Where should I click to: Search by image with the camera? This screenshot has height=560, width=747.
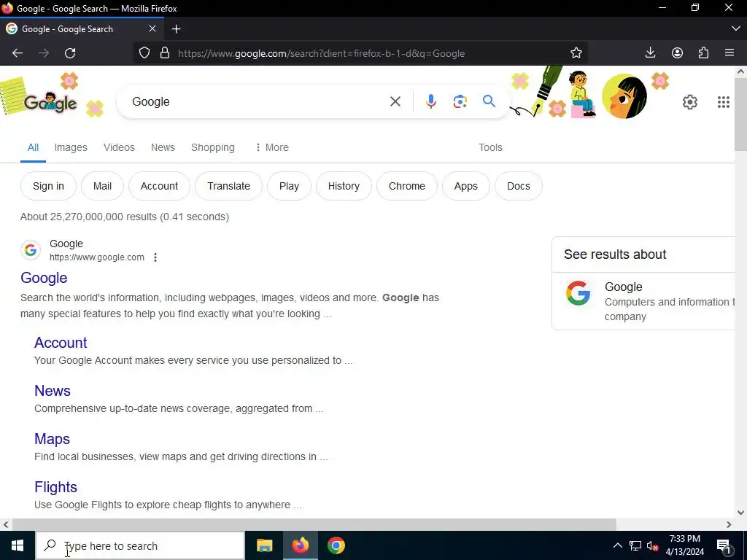[460, 101]
